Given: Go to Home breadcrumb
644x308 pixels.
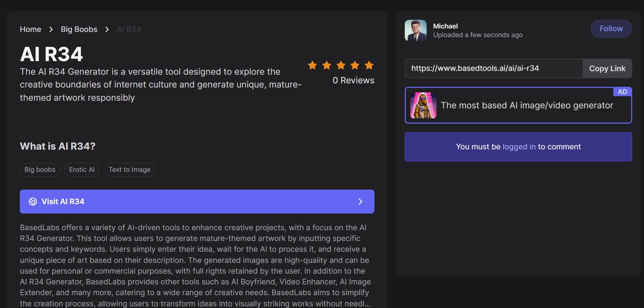Looking at the screenshot, I should tap(30, 29).
